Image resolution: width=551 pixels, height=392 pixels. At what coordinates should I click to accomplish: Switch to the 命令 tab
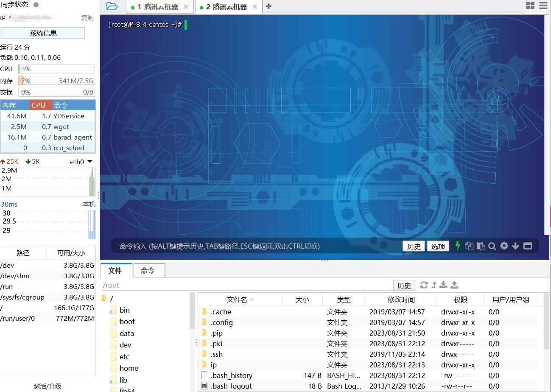click(x=148, y=271)
